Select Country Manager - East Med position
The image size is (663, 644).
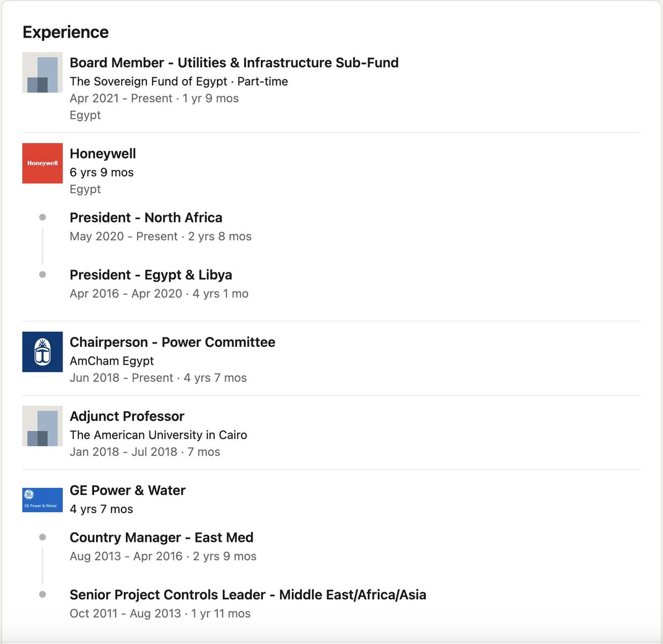(161, 538)
